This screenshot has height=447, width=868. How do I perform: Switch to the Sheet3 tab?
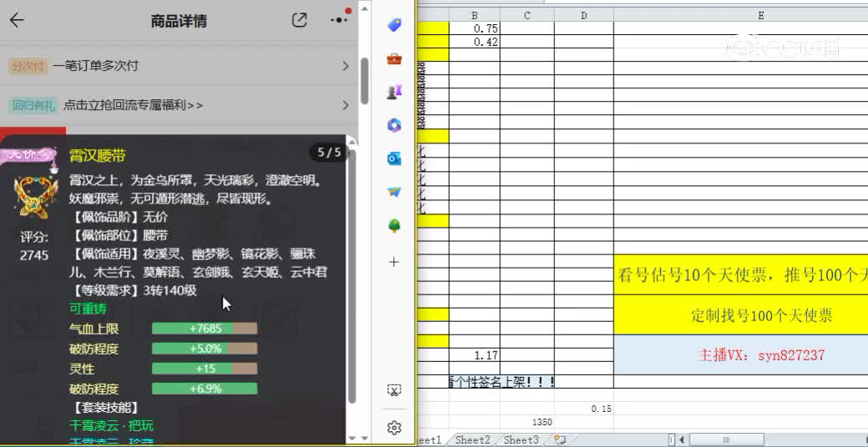[x=521, y=440]
